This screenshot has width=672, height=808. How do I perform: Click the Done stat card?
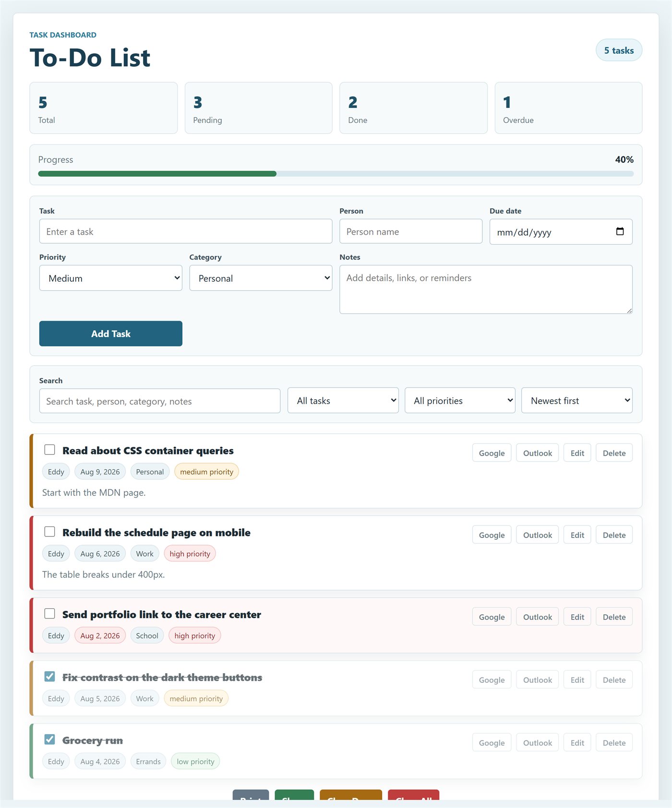click(414, 108)
